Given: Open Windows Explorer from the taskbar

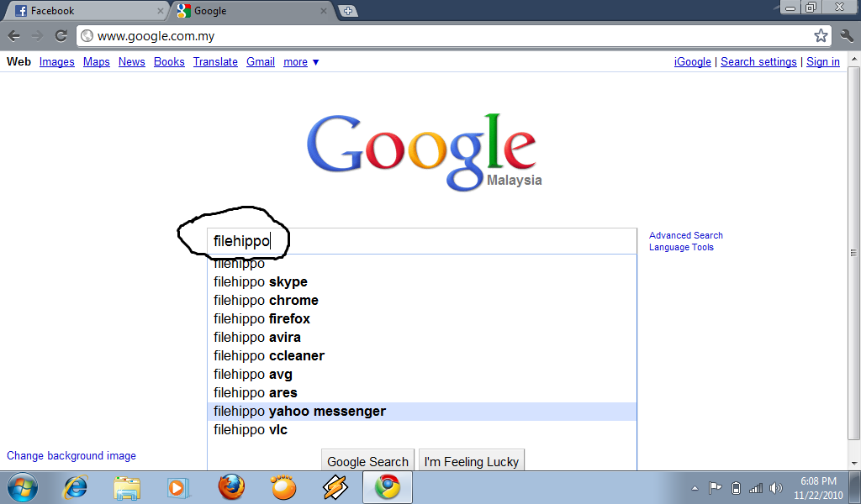Looking at the screenshot, I should [127, 487].
